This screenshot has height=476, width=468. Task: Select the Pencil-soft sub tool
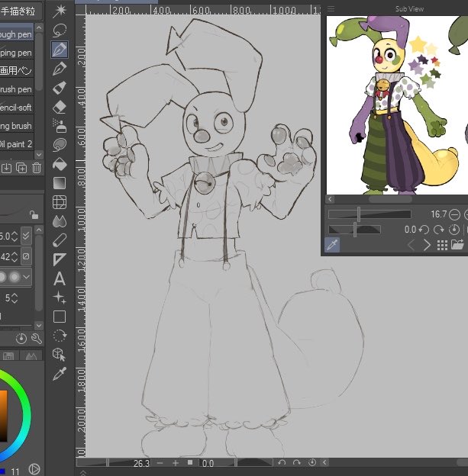point(16,107)
